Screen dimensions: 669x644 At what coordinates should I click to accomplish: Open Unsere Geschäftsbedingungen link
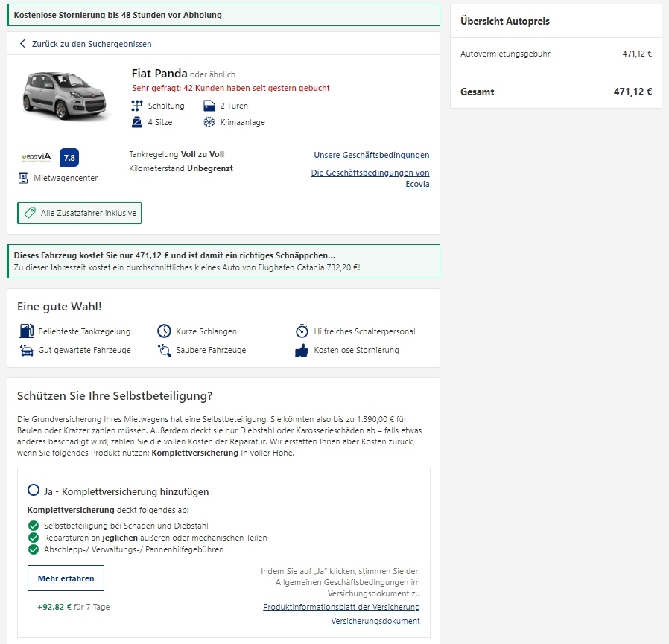click(x=372, y=155)
